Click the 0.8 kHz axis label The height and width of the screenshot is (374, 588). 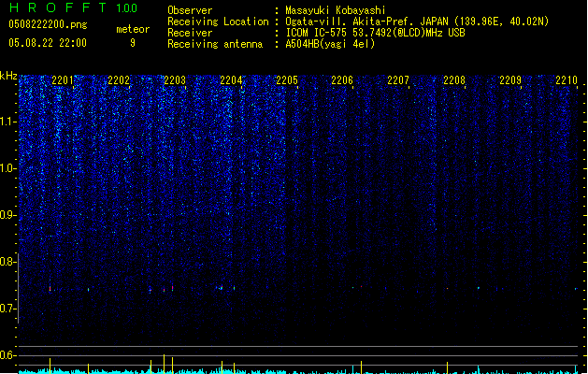(8, 262)
